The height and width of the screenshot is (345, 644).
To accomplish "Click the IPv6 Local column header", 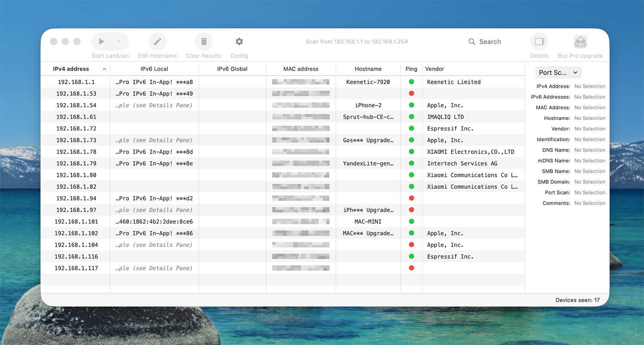I will pos(154,69).
